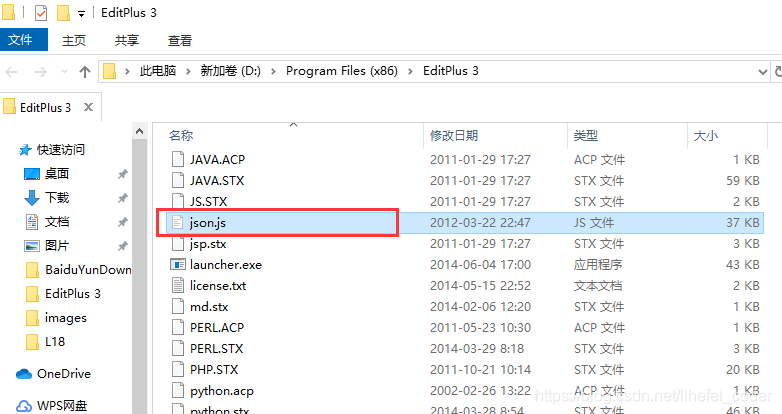Expand chevron after 新加卷 (D:)
The width and height of the screenshot is (782, 414).
[x=273, y=71]
